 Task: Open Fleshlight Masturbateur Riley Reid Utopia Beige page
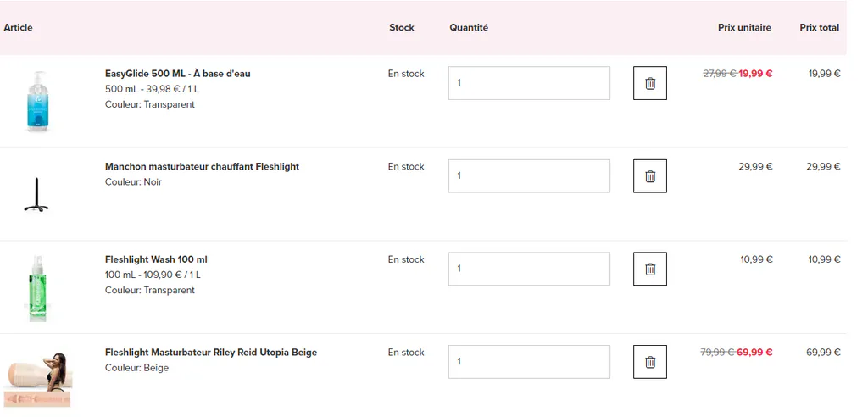[x=211, y=353]
